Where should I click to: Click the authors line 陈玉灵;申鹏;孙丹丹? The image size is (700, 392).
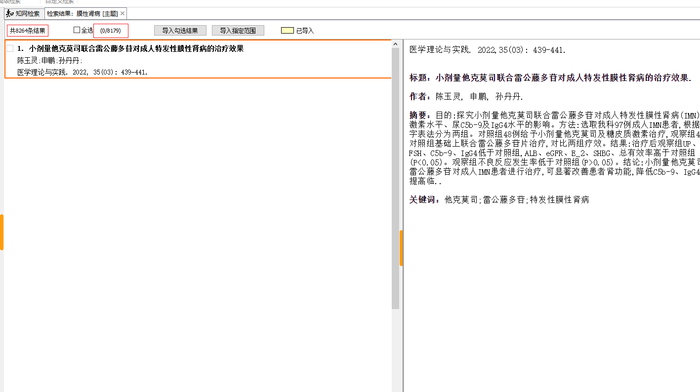coord(50,60)
